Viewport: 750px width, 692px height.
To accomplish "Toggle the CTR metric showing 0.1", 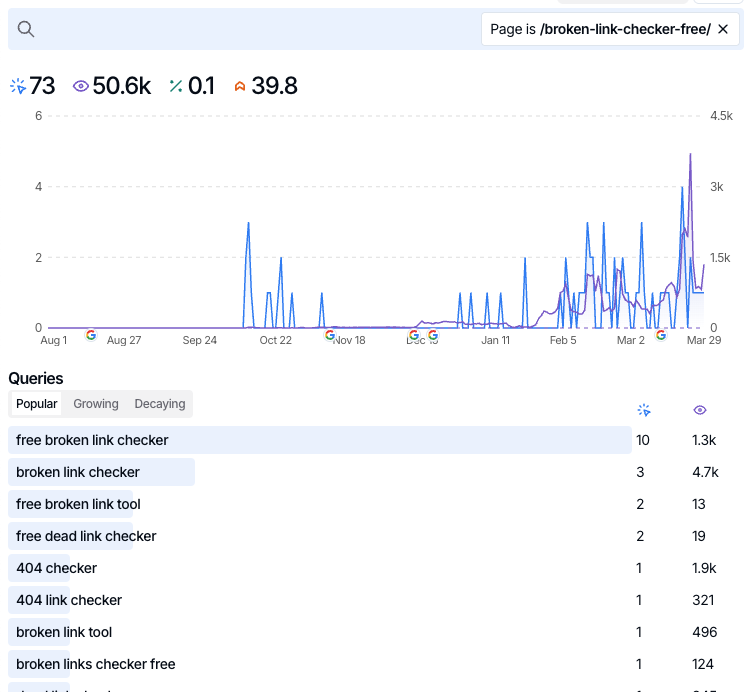I will (x=192, y=86).
